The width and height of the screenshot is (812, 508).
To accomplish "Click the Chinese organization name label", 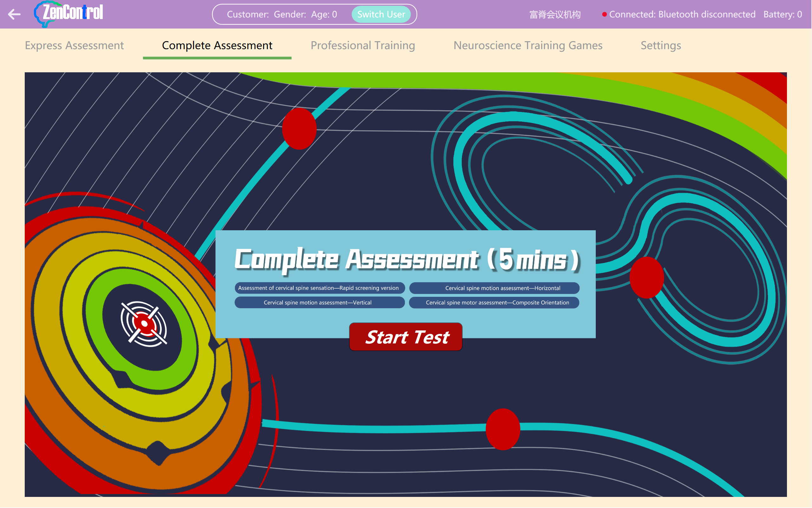I will coord(555,15).
